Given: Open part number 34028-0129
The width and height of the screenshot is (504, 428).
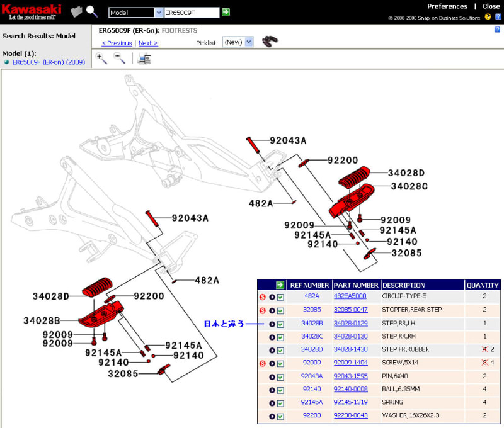Looking at the screenshot, I should (x=351, y=323).
